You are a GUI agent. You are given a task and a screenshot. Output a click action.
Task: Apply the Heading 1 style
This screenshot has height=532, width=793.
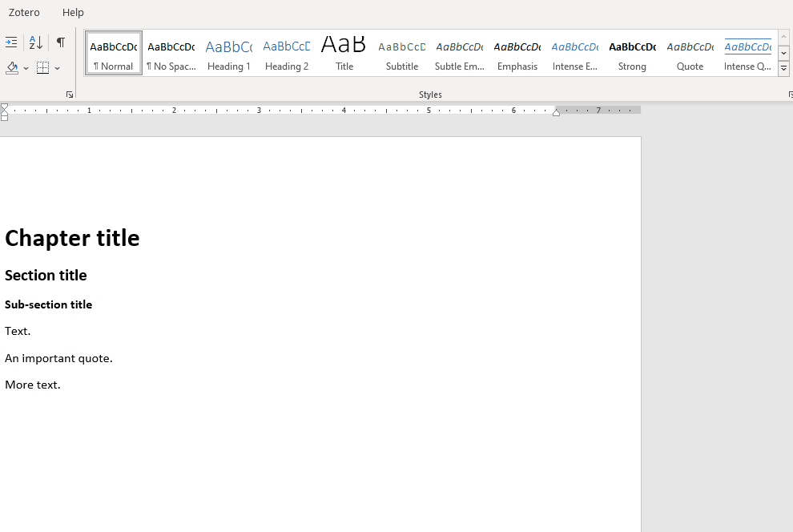point(229,53)
